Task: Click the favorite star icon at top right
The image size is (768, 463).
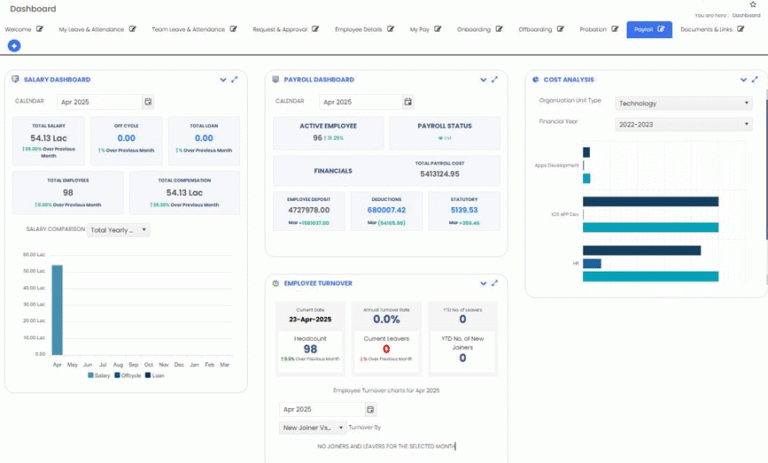Action: coord(753,4)
